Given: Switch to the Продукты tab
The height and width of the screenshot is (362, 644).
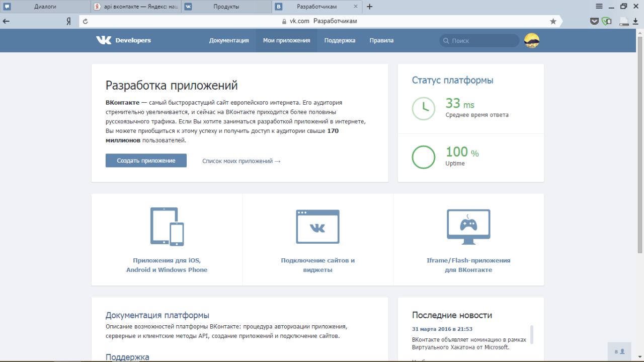Looking at the screenshot, I should click(x=226, y=7).
